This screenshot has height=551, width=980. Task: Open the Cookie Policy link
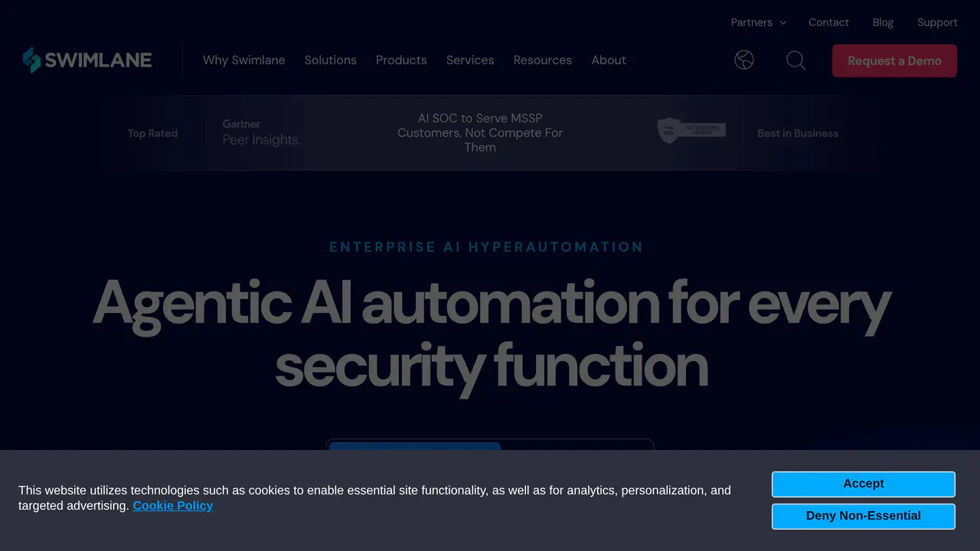tap(173, 505)
